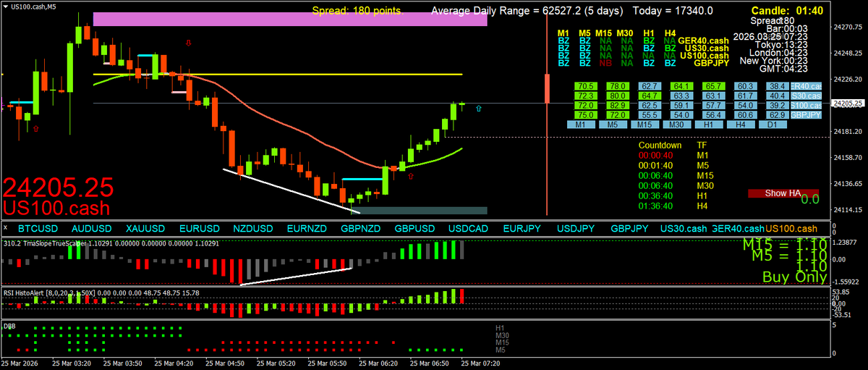
Task: Click the RSI HistoAlert indicator label
Action: (x=100, y=293)
